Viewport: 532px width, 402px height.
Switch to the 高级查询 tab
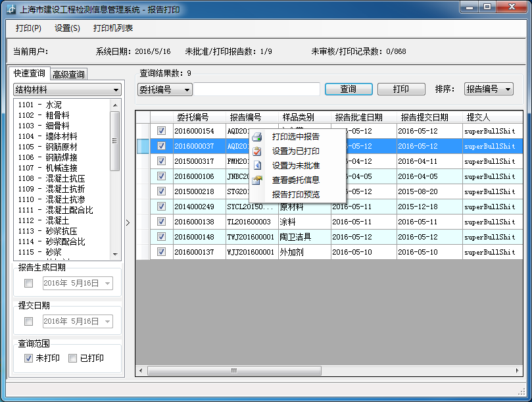click(69, 74)
